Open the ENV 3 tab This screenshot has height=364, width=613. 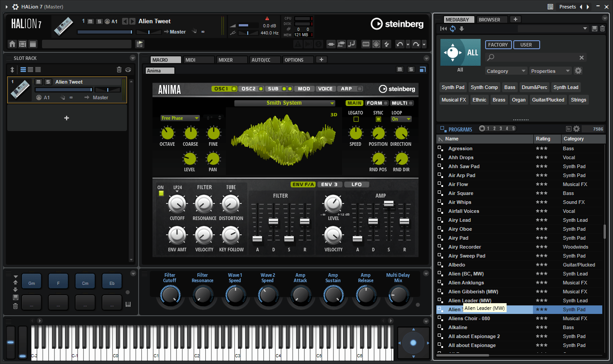[330, 184]
